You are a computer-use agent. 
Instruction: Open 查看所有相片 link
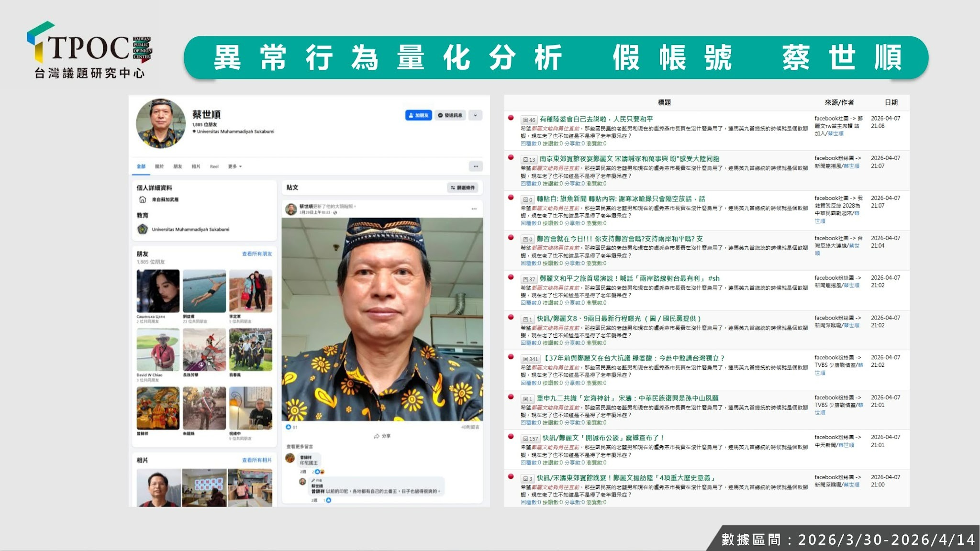256,460
